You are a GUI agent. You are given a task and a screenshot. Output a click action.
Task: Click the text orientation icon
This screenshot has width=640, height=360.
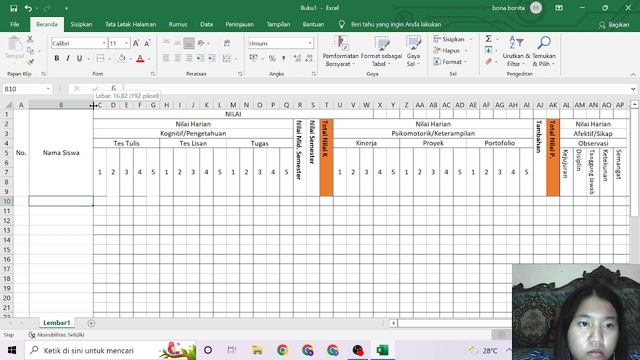201,43
